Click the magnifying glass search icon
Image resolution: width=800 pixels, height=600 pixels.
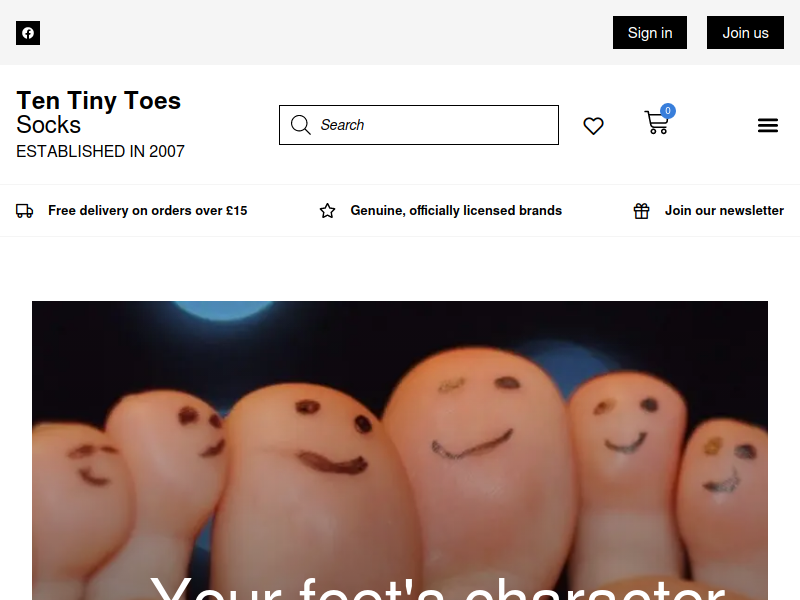[301, 125]
